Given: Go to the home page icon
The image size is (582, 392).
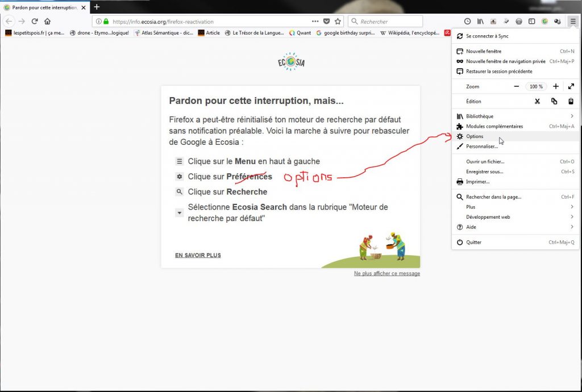Looking at the screenshot, I should [x=47, y=22].
